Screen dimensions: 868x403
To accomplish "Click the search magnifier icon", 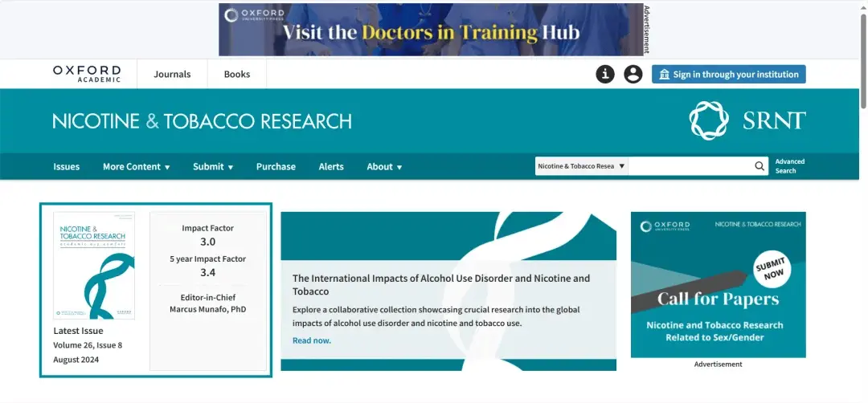I will [x=759, y=166].
